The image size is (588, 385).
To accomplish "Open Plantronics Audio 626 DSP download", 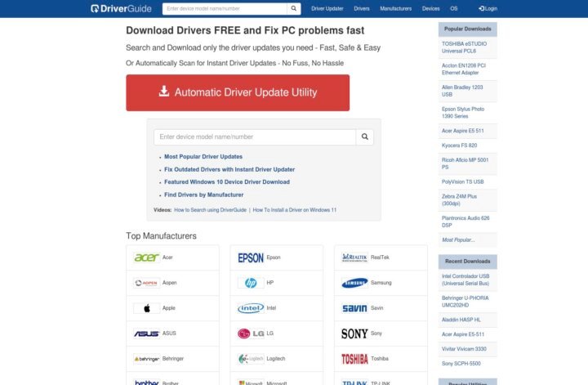I will coord(468,222).
